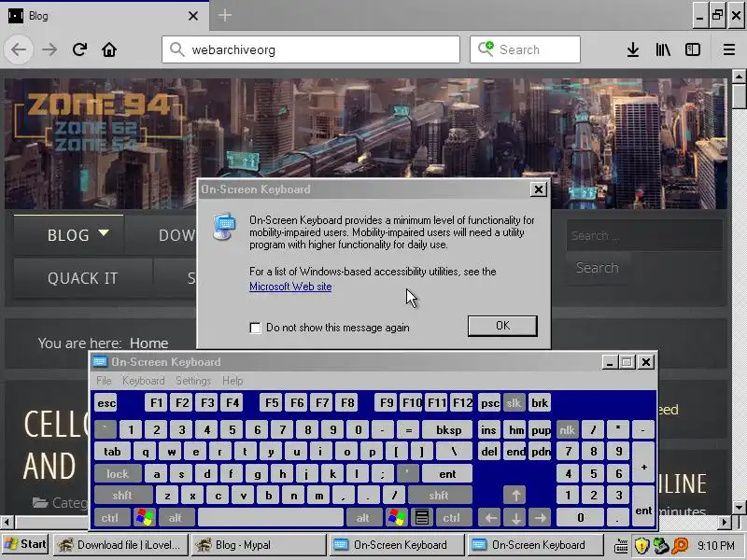Toggle the left ctrl key
The image size is (747, 560).
(x=110, y=517)
